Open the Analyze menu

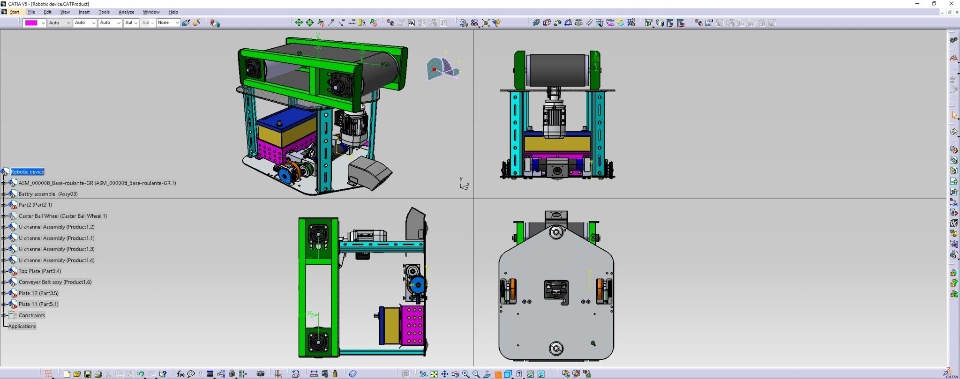click(x=126, y=12)
